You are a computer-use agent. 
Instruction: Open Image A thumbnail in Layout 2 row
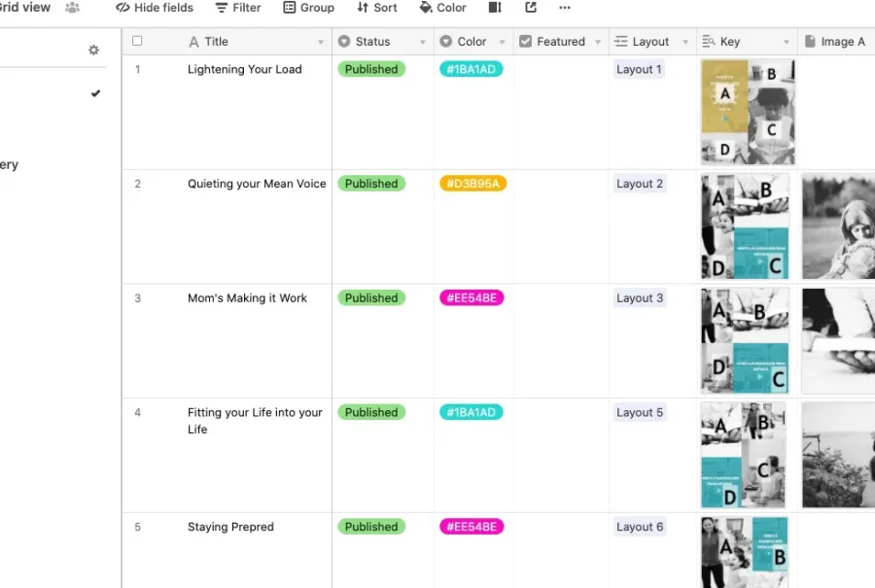pos(838,226)
